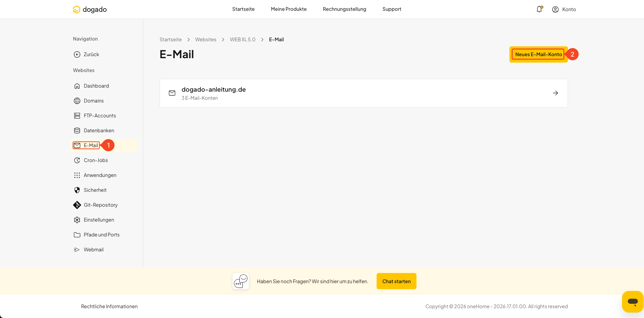
Task: Open Sicherheit sidebar entry text
Action: (x=95, y=190)
